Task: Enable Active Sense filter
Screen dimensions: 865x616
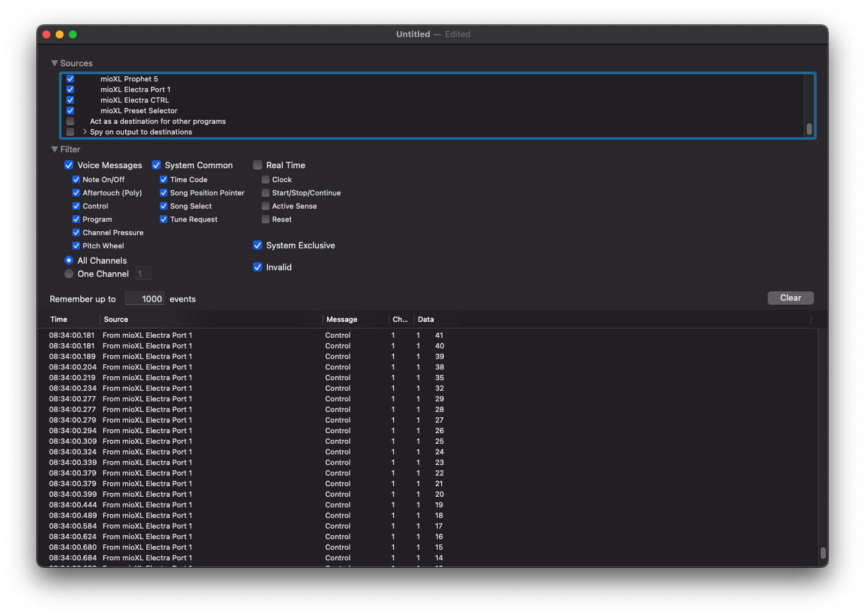Action: [266, 206]
